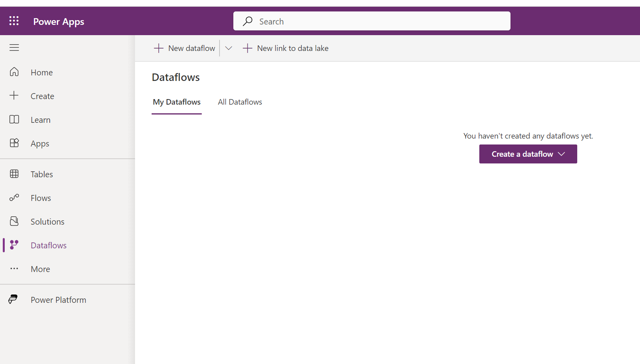Select the Create plus icon
The height and width of the screenshot is (364, 640).
(14, 96)
